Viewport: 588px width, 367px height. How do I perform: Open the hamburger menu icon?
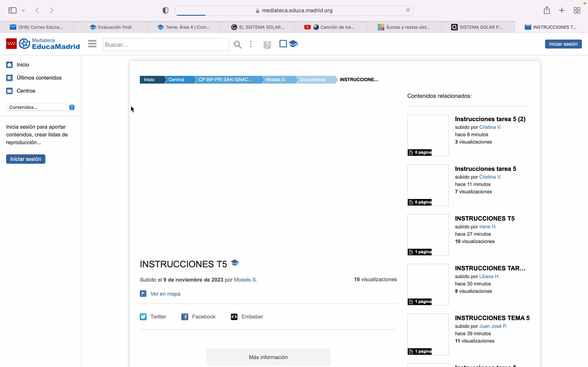click(92, 44)
